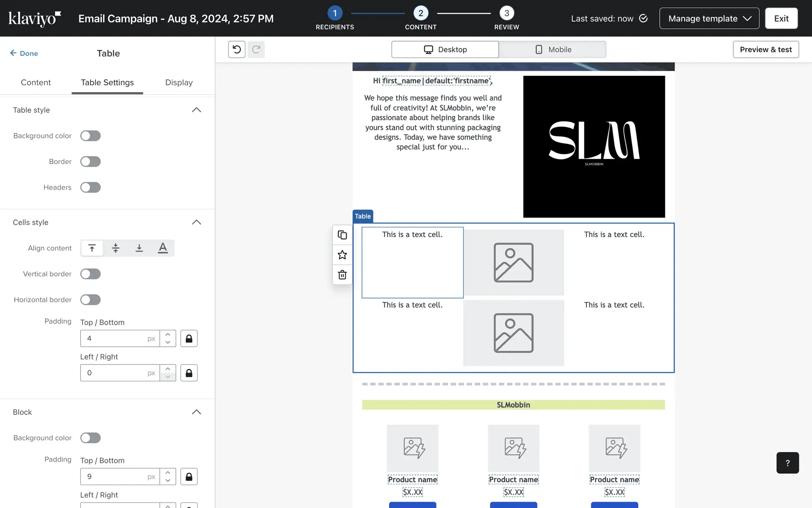This screenshot has width=812, height=508.
Task: Align cell content to top
Action: tap(92, 248)
